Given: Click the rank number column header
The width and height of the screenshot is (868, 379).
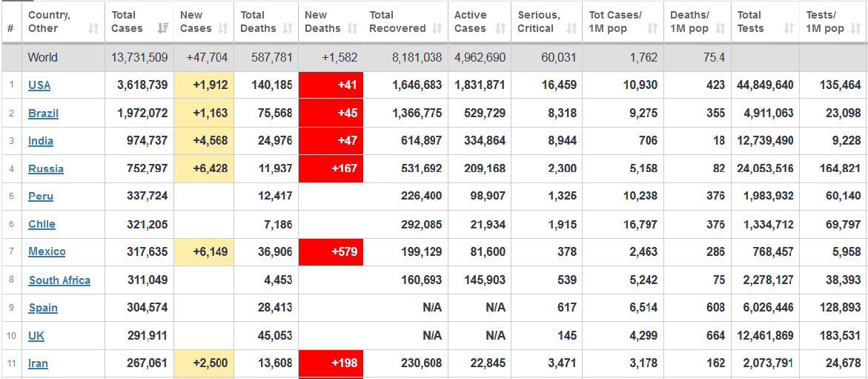Looking at the screenshot, I should pyautogui.click(x=10, y=29).
